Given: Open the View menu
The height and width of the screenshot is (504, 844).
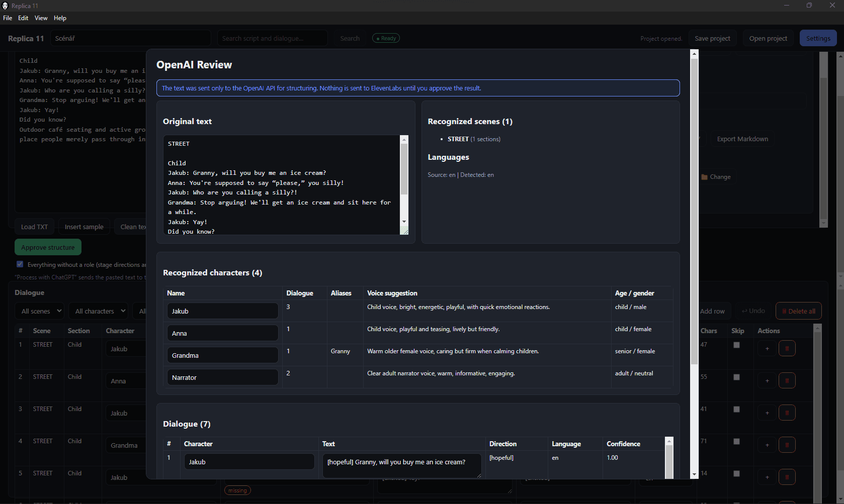Looking at the screenshot, I should 41,18.
